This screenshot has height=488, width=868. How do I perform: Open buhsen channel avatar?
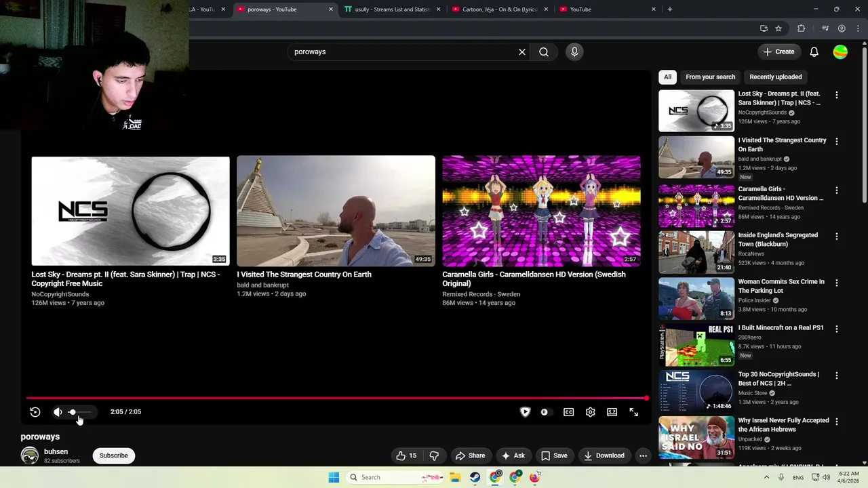[29, 455]
